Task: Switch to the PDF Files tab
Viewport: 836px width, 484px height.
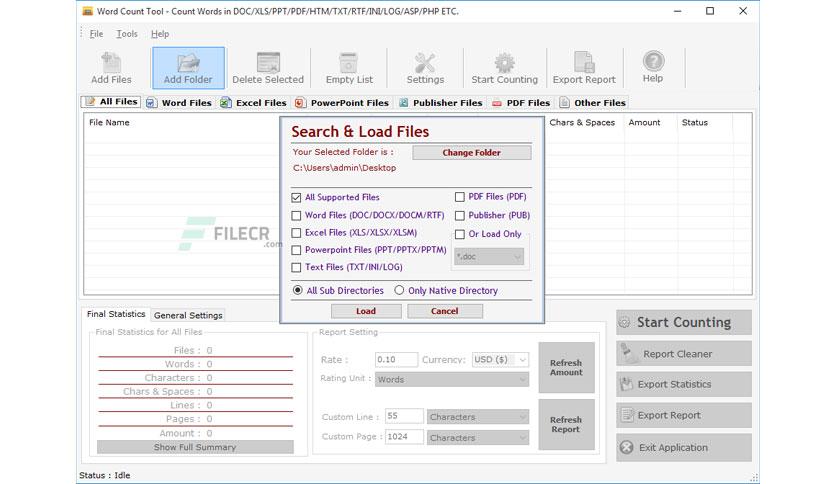Action: 521,103
